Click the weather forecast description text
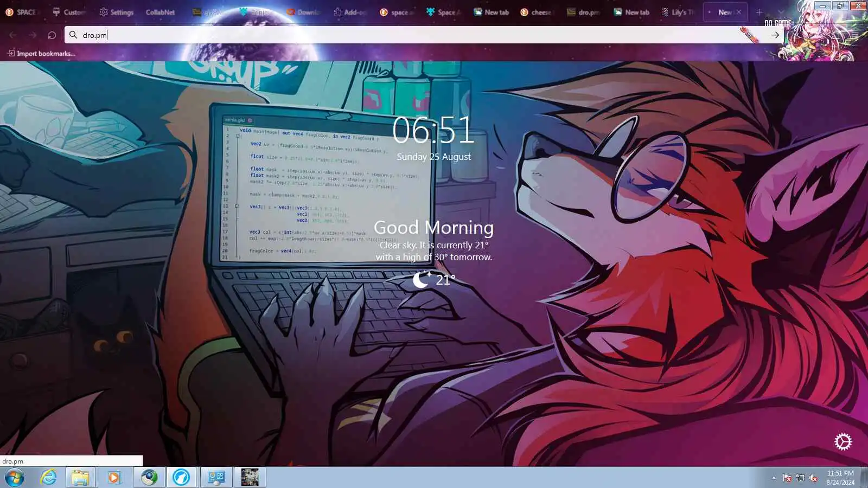This screenshot has width=868, height=488. coord(433,251)
